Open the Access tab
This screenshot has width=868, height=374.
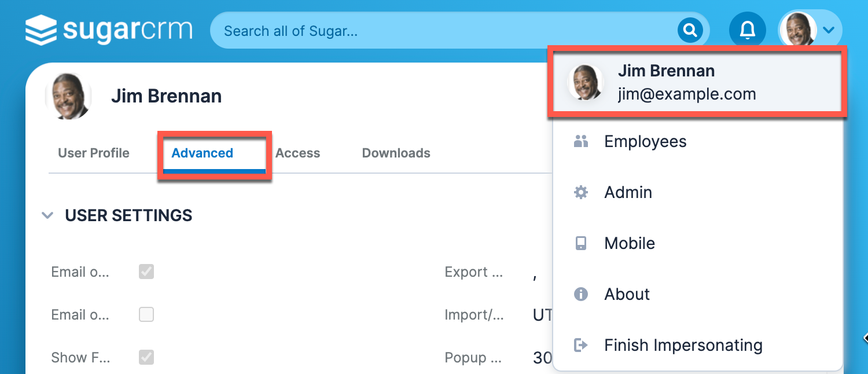click(x=297, y=153)
